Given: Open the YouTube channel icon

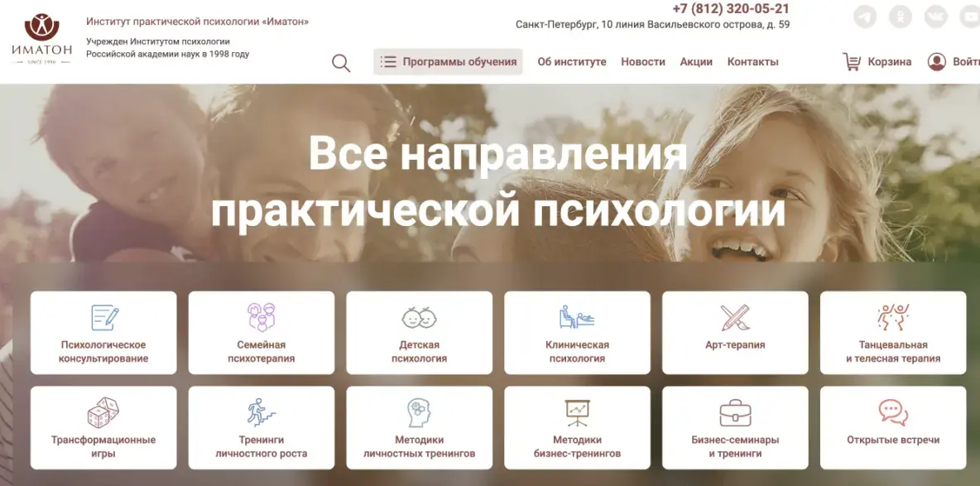Looking at the screenshot, I should point(971,16).
